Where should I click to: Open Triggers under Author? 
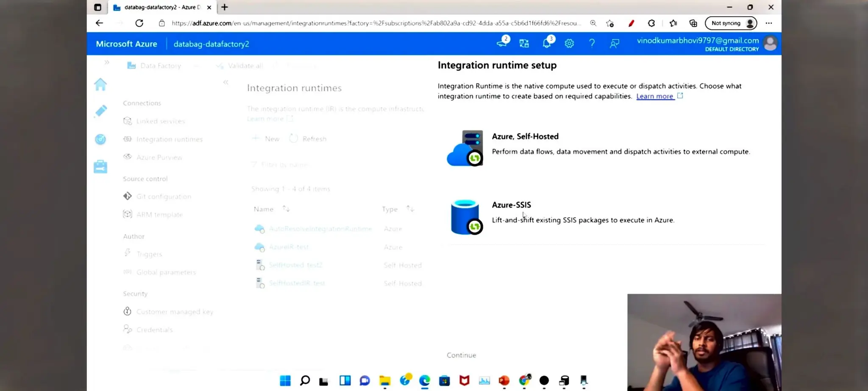coord(149,254)
